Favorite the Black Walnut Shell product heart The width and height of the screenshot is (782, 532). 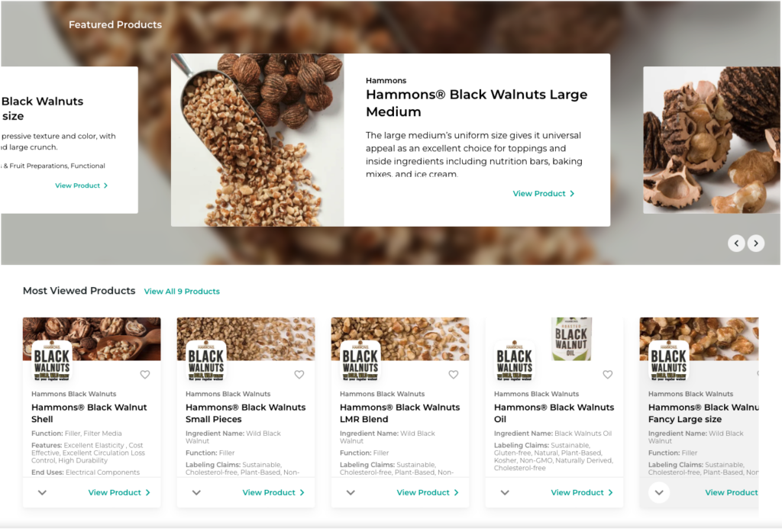tap(144, 375)
